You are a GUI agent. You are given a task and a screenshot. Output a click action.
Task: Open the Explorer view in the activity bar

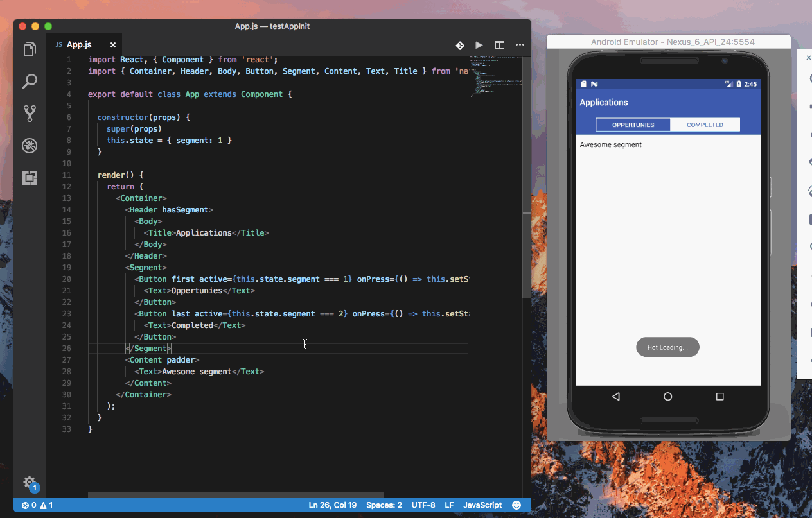30,49
